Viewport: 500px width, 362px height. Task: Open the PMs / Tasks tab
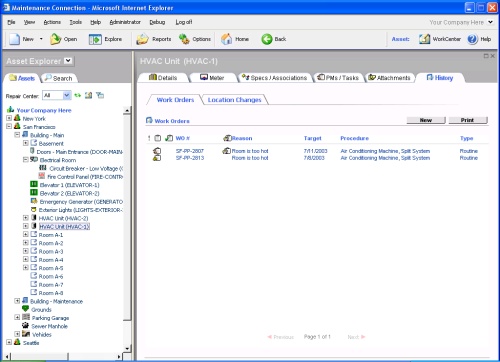point(338,78)
